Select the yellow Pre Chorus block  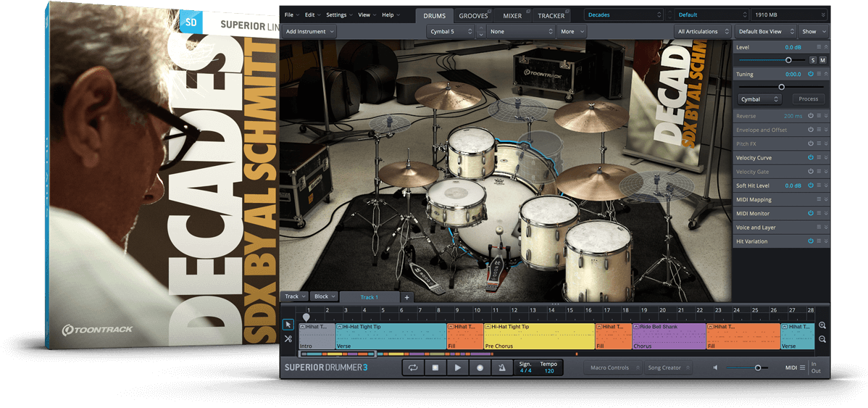click(539, 336)
